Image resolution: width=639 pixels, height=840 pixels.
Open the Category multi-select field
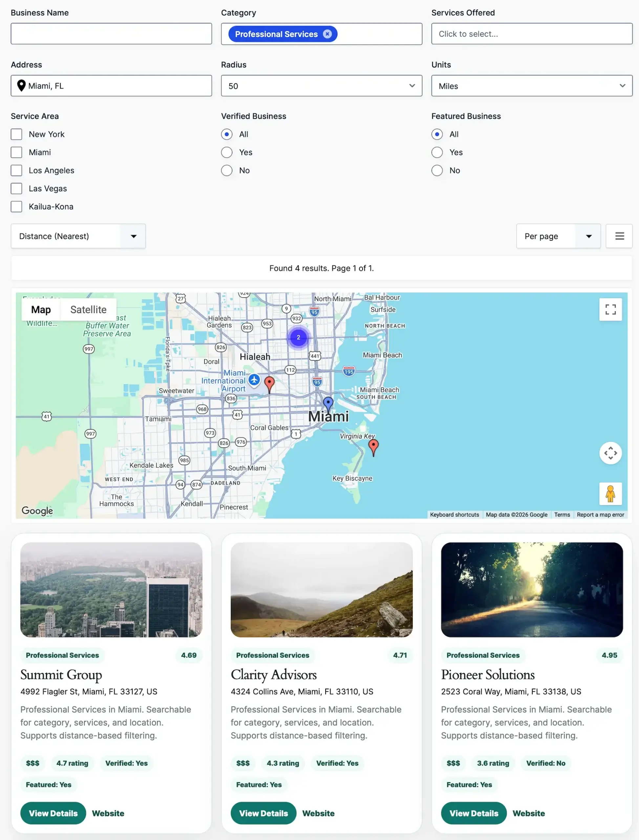(321, 34)
